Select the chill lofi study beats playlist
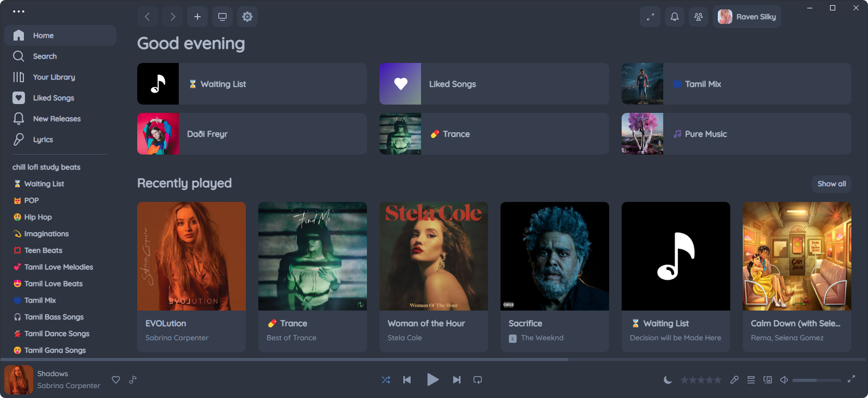 (x=46, y=167)
